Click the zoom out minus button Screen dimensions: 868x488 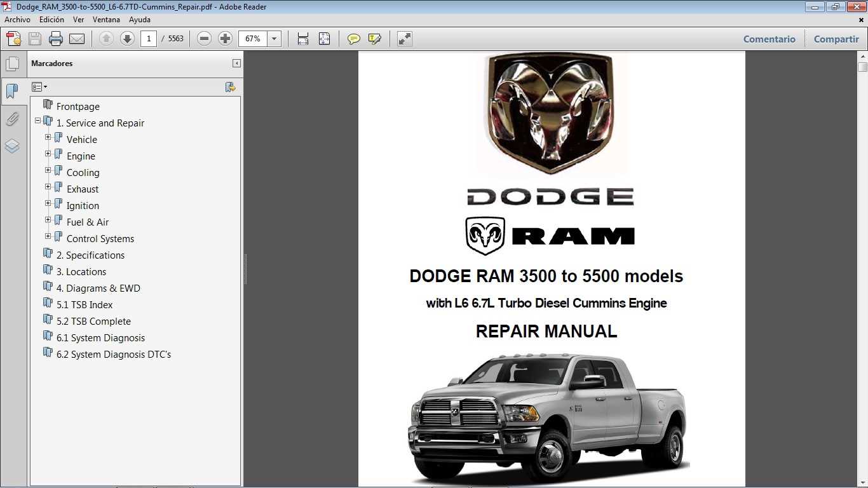204,39
